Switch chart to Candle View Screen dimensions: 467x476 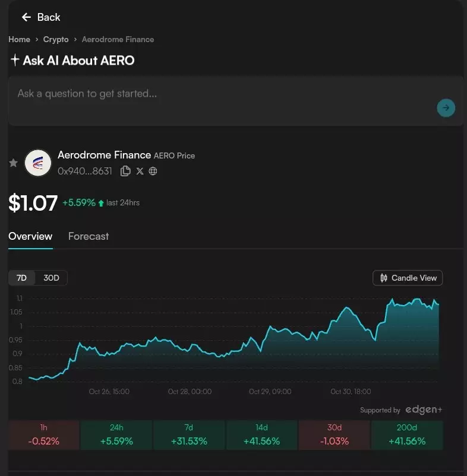point(408,278)
